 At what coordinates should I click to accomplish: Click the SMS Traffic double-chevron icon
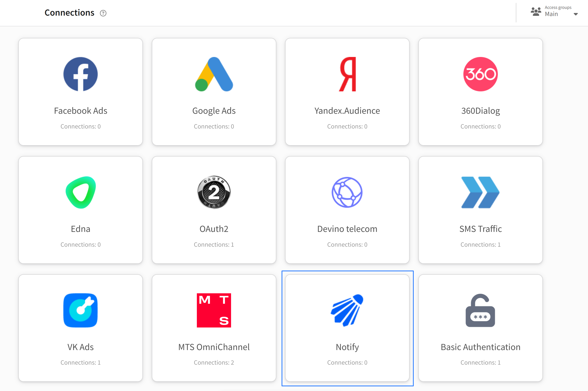480,192
